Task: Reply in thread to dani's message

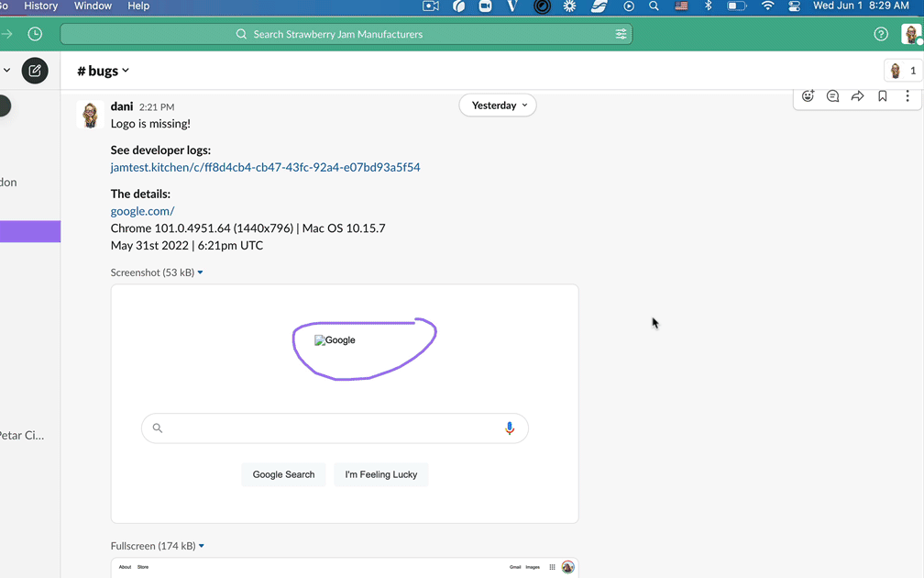Action: click(832, 96)
